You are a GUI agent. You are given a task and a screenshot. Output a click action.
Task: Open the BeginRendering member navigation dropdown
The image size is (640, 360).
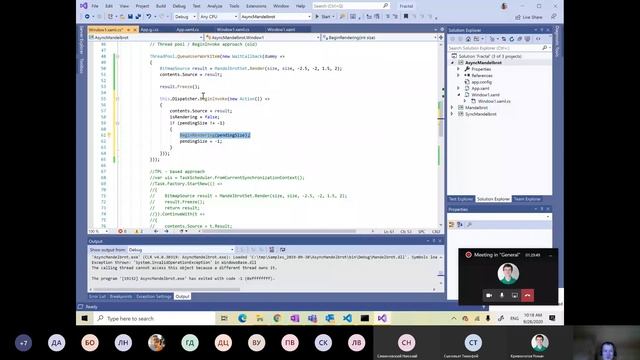pos(380,37)
